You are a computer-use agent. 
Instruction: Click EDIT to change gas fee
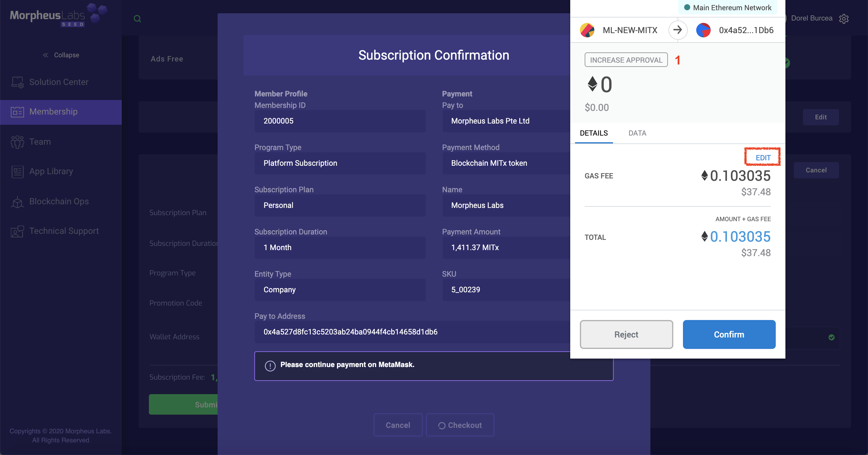pyautogui.click(x=763, y=158)
